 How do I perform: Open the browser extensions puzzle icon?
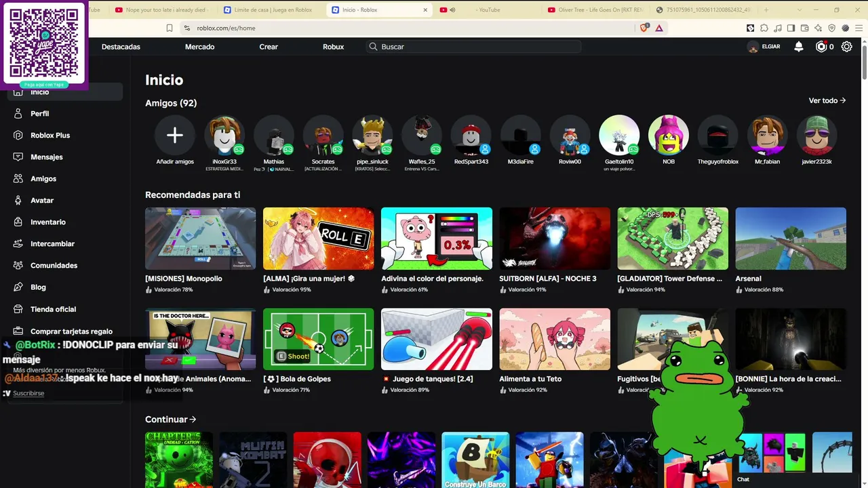click(x=764, y=28)
